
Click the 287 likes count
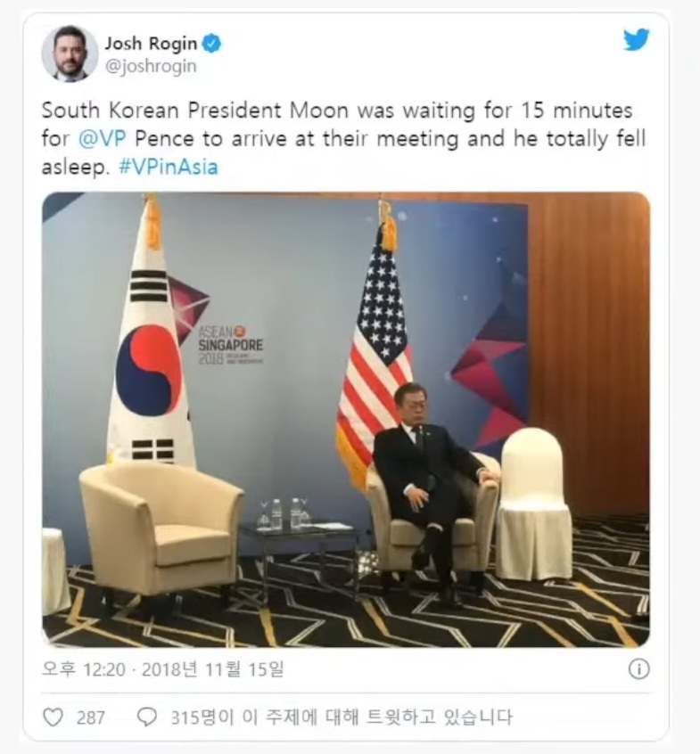tap(90, 718)
